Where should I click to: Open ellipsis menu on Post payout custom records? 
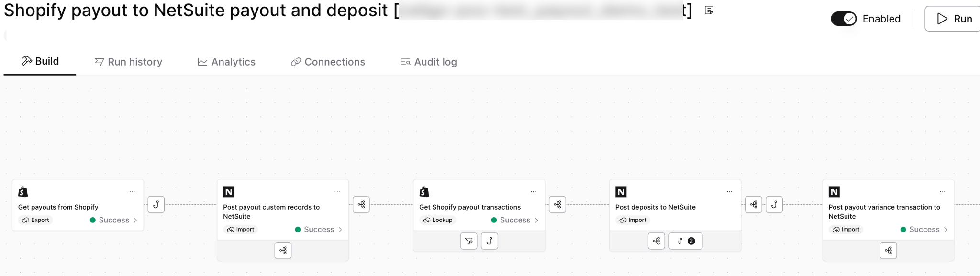337,192
